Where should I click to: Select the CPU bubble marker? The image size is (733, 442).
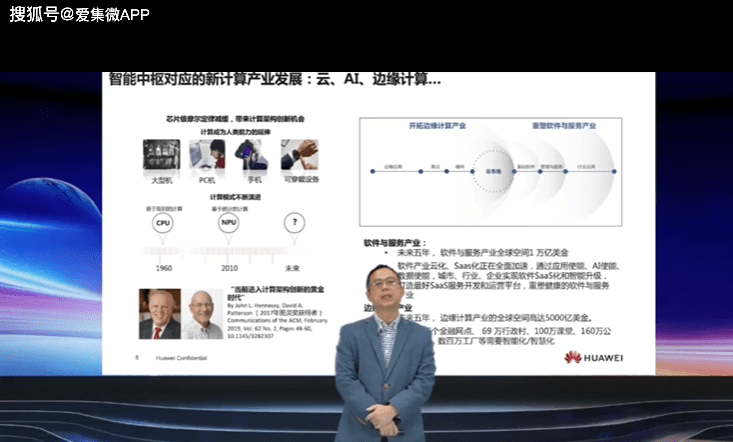pyautogui.click(x=163, y=223)
